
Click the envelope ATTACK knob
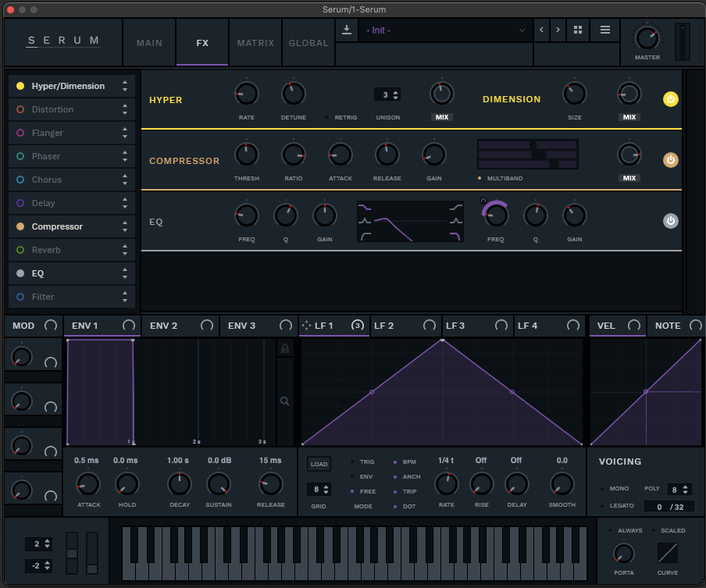click(89, 485)
